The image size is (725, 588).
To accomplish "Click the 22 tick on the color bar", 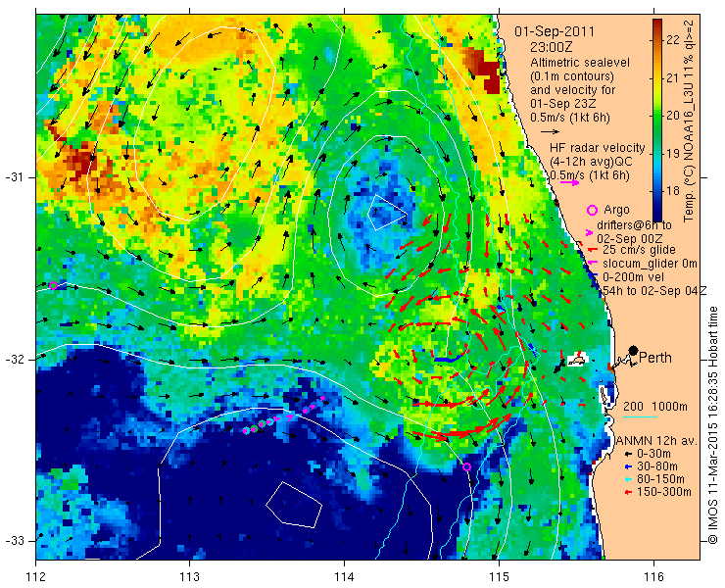I will (x=673, y=40).
